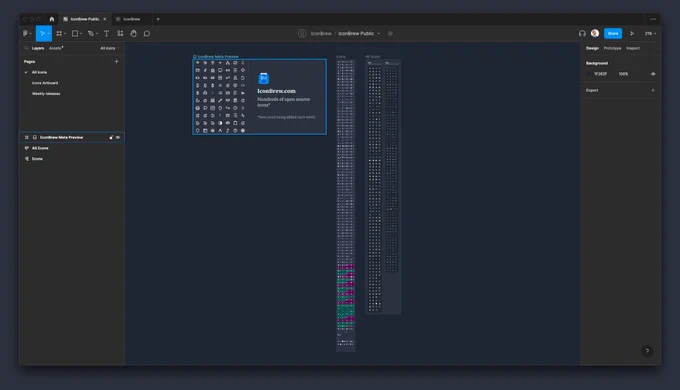Screen dimensions: 680x390
Task: Open the file name dropdown chevron
Action: [379, 33]
